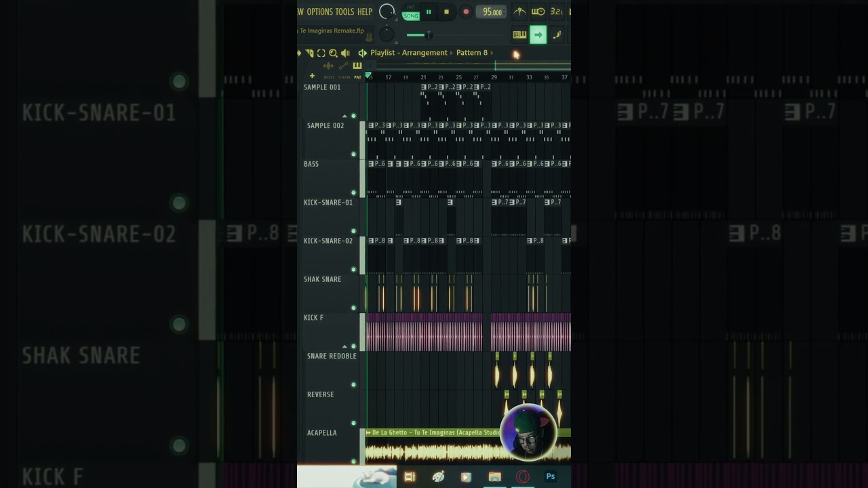Screen dimensions: 868x488
Task: Open the arrangement arrow before Pattern 8
Action: pyautogui.click(x=452, y=53)
